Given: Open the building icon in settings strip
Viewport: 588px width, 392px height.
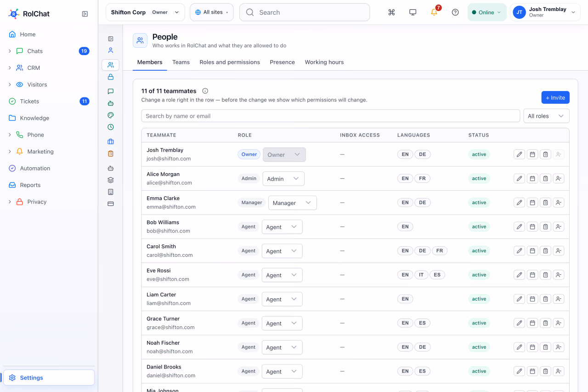Looking at the screenshot, I should point(111,192).
